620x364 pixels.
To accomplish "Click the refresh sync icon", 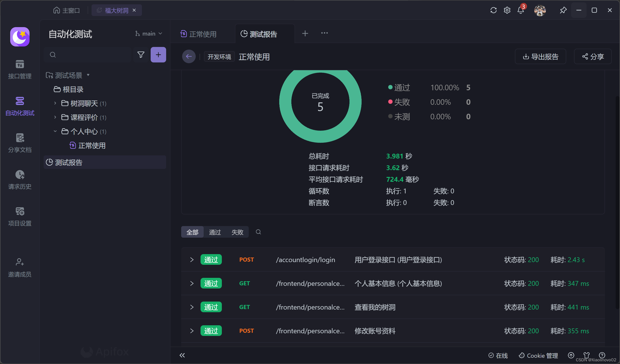I will tap(493, 10).
